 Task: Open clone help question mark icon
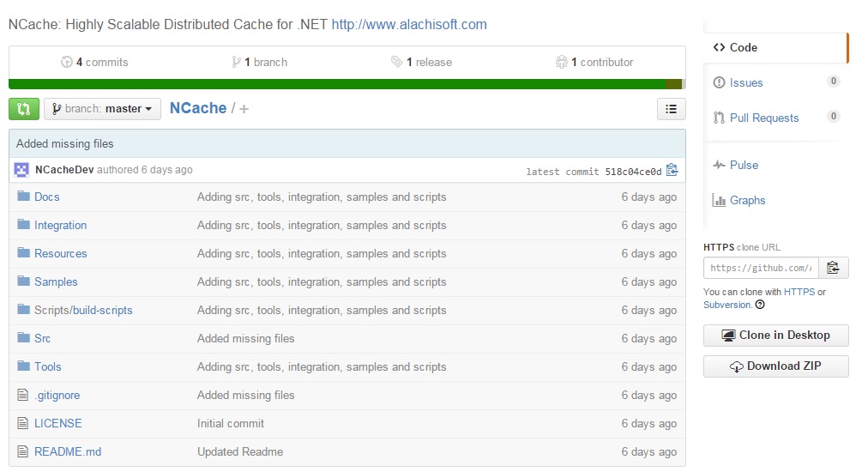coord(760,305)
